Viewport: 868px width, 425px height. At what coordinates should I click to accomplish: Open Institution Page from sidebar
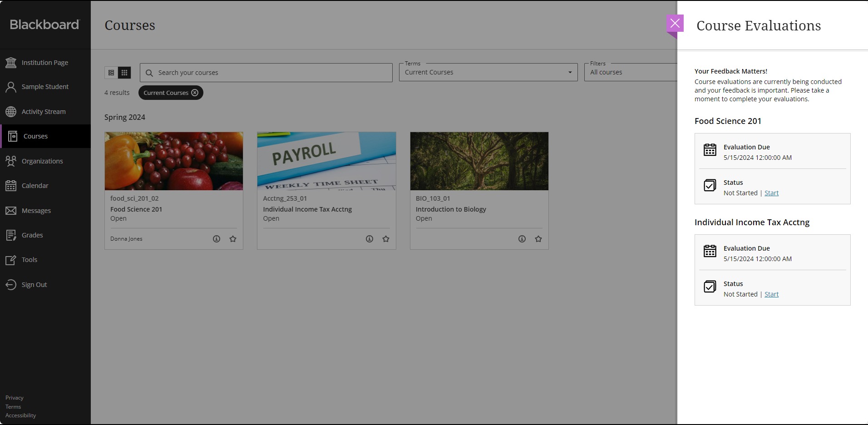tap(45, 63)
